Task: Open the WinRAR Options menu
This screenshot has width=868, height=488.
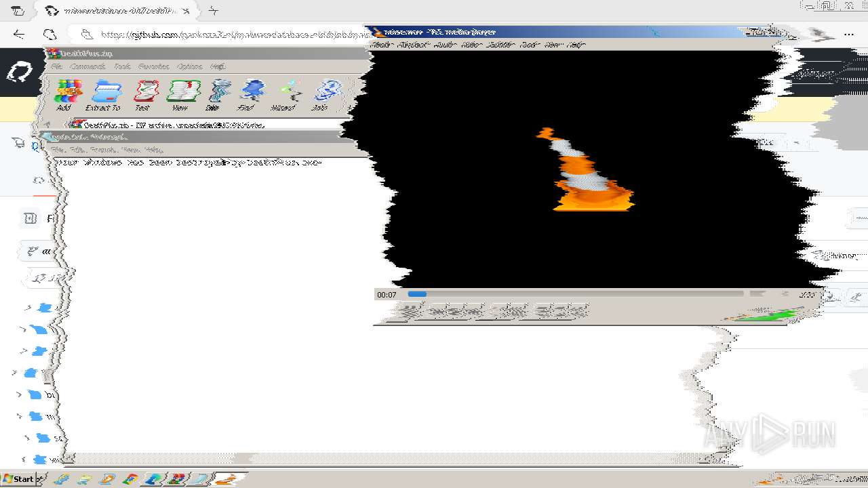Action: point(190,66)
